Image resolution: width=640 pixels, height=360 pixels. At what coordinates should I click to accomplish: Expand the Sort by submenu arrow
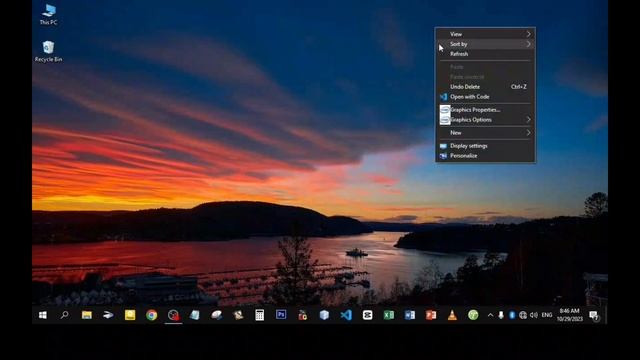click(x=529, y=44)
